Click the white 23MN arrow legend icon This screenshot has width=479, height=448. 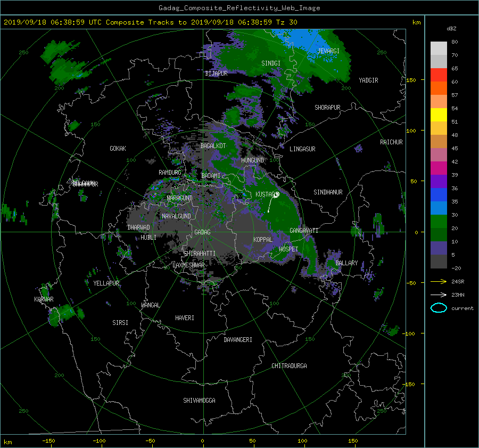tap(439, 295)
